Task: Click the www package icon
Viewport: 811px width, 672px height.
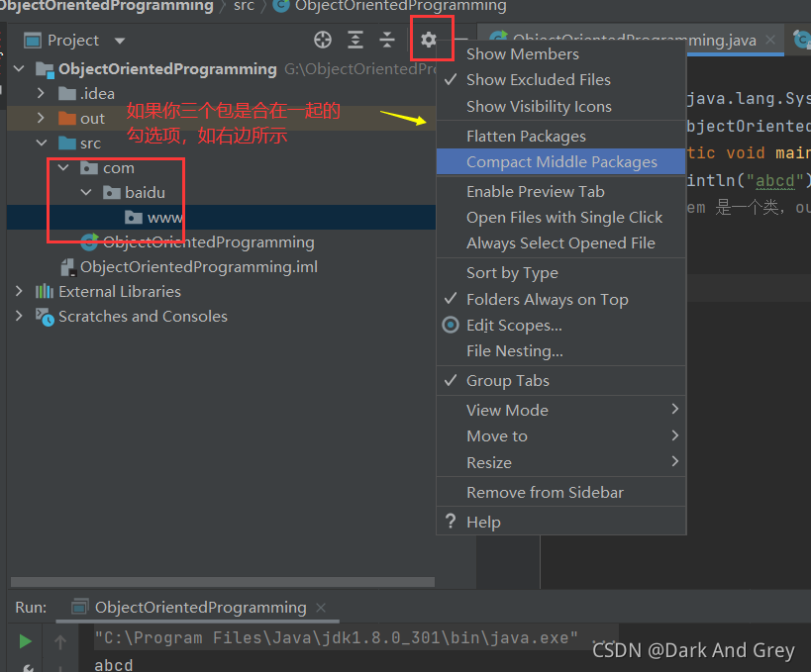Action: (x=134, y=218)
